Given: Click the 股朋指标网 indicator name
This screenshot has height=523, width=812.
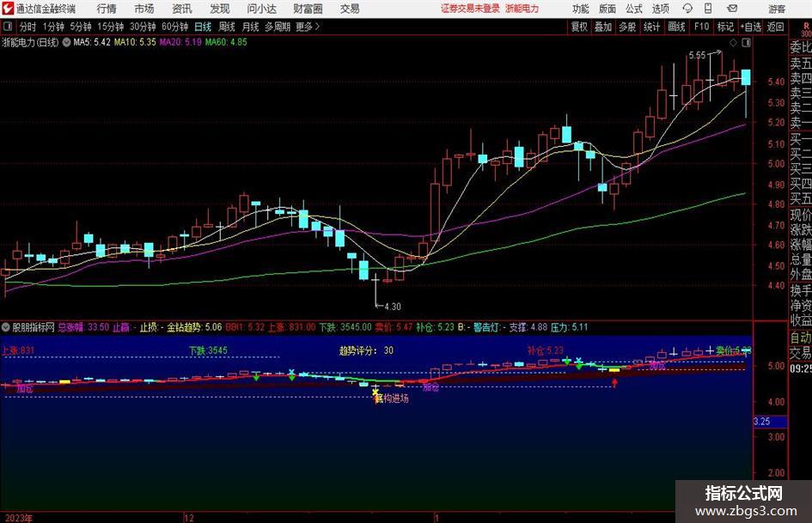Looking at the screenshot, I should coord(34,327).
